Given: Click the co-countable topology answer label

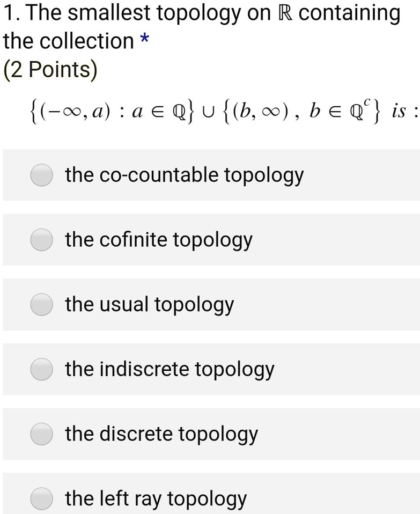Looking at the screenshot, I should (x=184, y=175).
